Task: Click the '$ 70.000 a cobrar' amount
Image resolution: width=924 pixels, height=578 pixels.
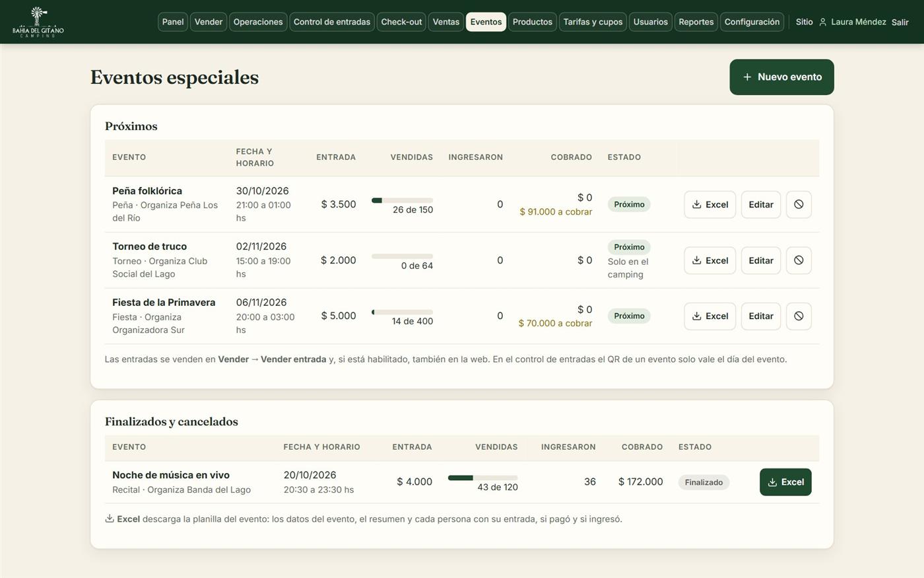Action: click(x=555, y=324)
